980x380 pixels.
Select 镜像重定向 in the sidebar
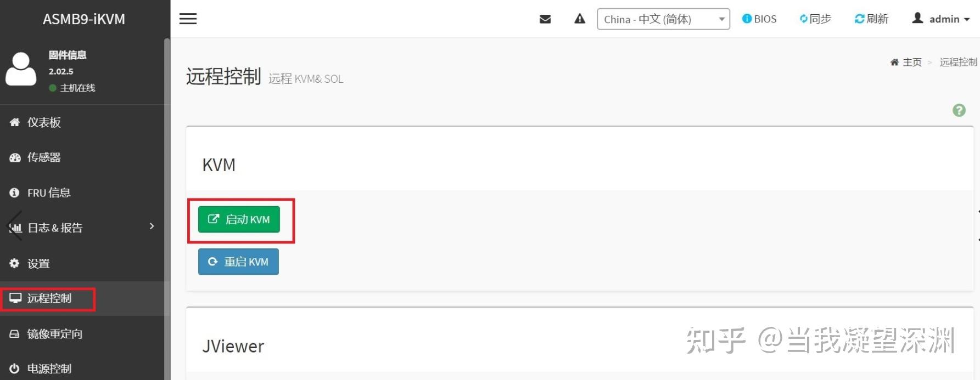54,334
